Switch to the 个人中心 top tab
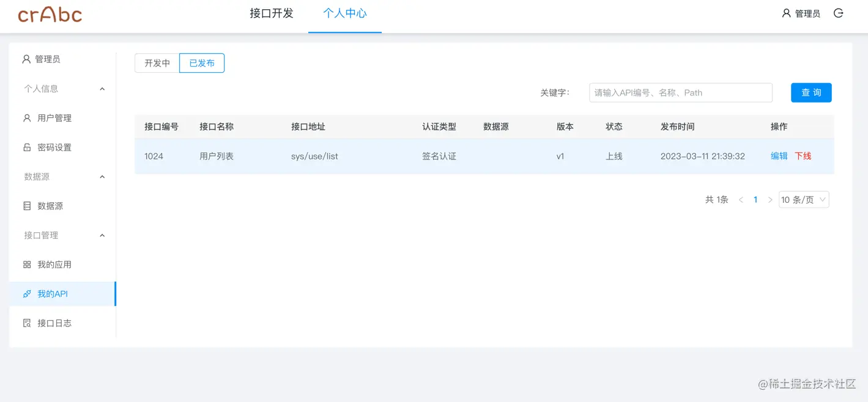 345,13
